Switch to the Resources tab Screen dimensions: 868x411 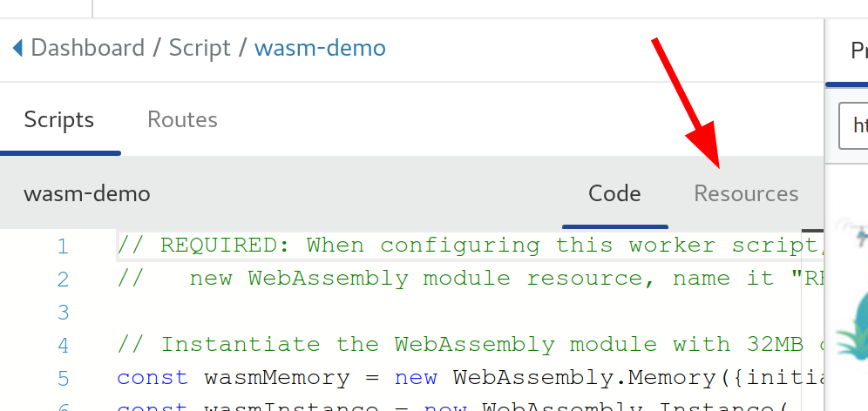coord(746,193)
